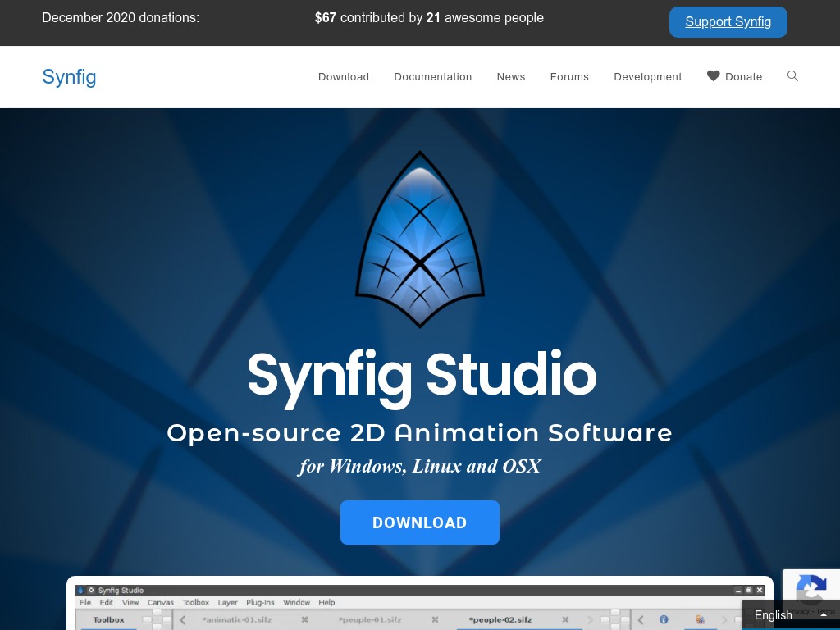Click the 'Open-source 2D Animation Software' tagline
The height and width of the screenshot is (630, 840).
point(419,433)
